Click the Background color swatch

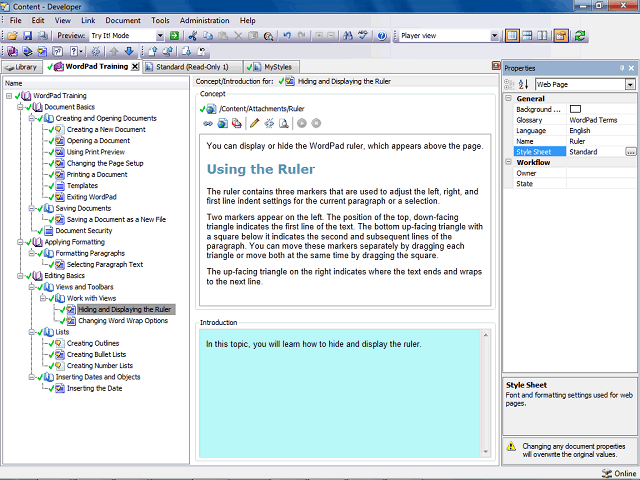(575, 109)
